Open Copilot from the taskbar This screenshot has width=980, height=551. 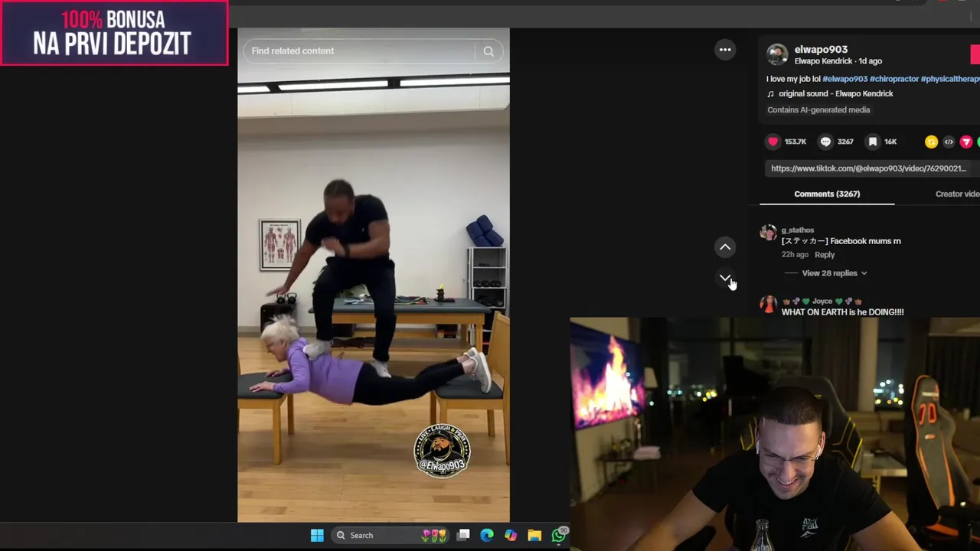coord(511,535)
